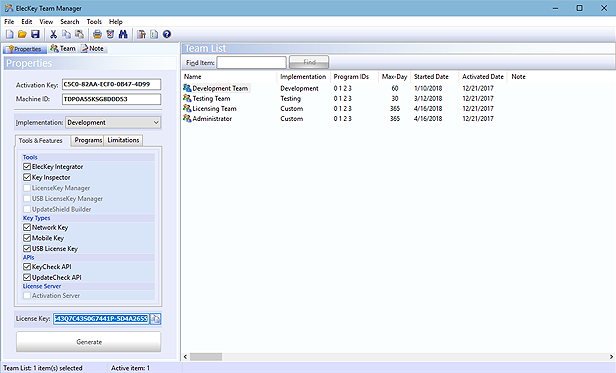This screenshot has height=373, width=616.
Task: Open the Edit menu
Action: (x=27, y=22)
